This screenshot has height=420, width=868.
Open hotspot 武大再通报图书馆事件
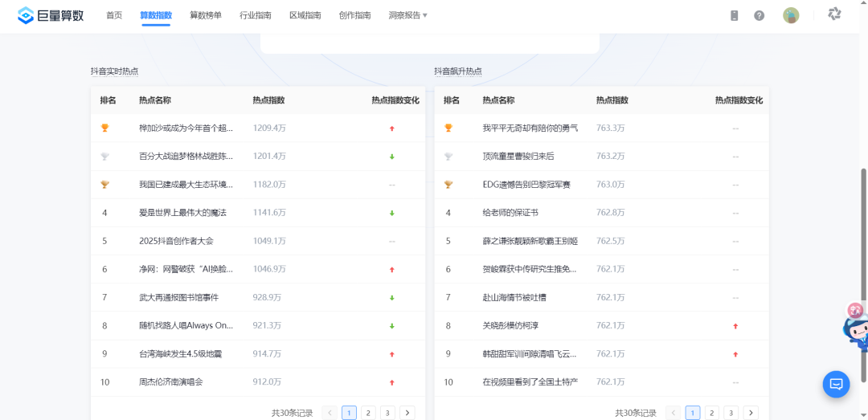(x=178, y=298)
